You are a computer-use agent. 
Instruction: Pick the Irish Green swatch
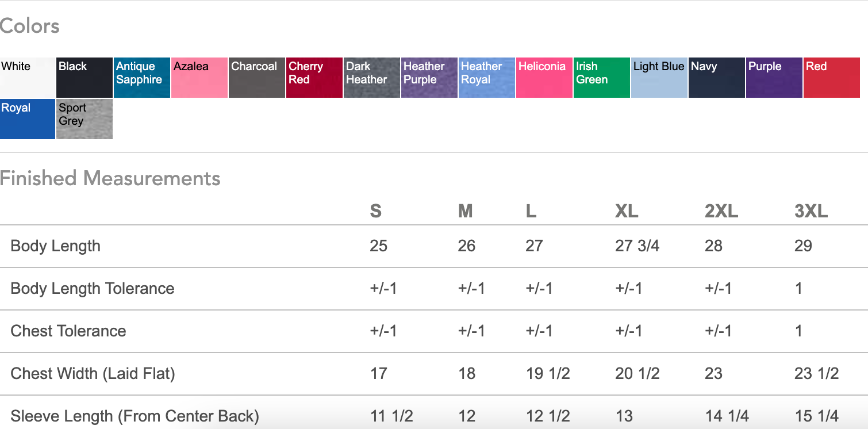pyautogui.click(x=602, y=78)
